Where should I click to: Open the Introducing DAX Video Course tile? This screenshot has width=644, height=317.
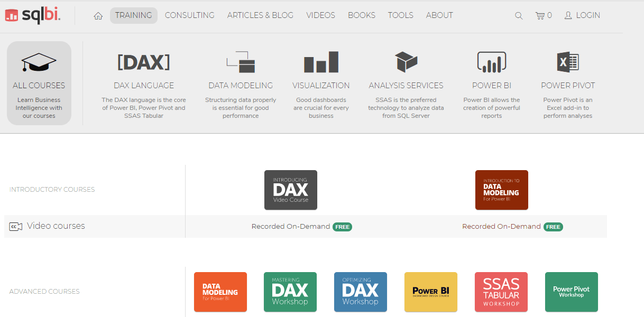[x=291, y=190]
